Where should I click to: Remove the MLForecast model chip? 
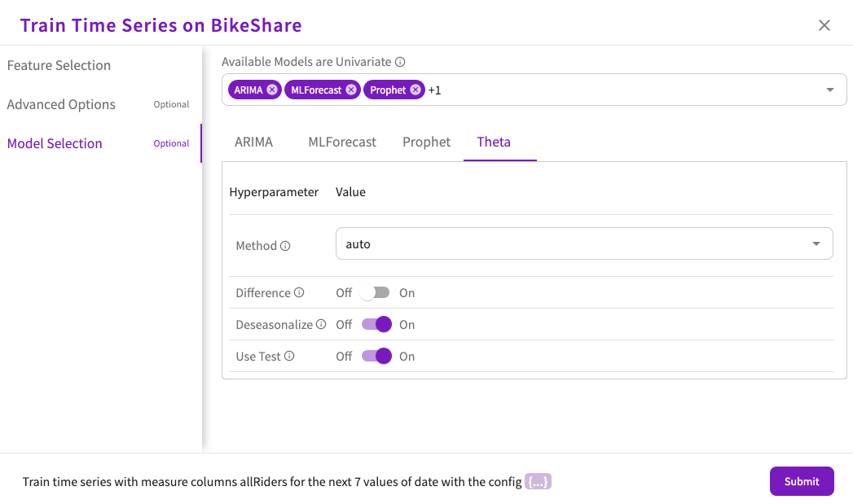tap(351, 90)
